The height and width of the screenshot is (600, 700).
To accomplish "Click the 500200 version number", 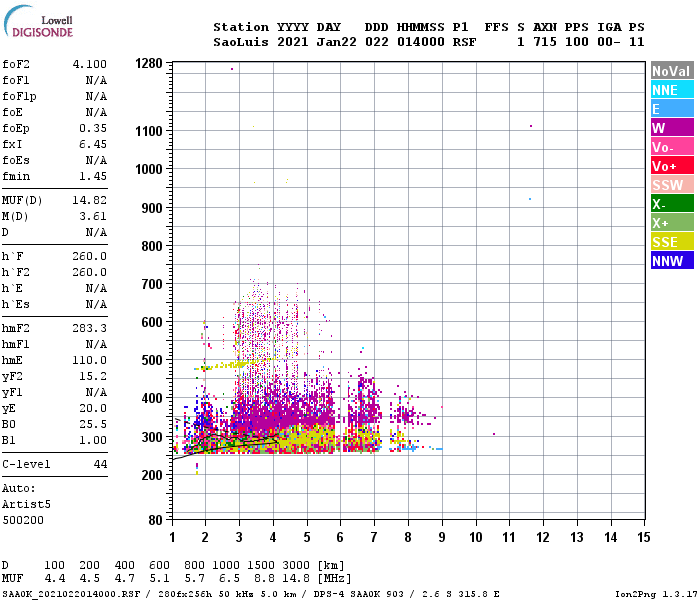I will point(23,521).
